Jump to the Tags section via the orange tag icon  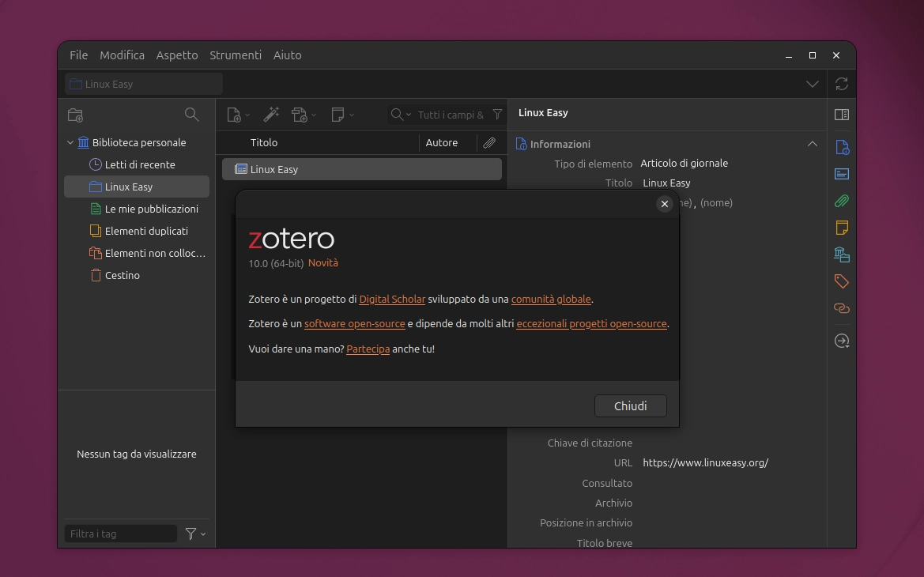click(x=842, y=281)
